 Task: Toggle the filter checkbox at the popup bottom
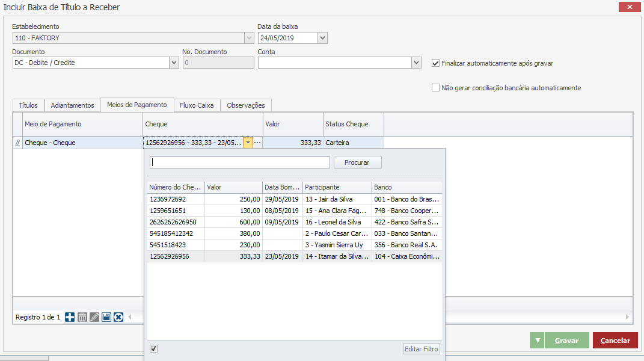tap(154, 349)
